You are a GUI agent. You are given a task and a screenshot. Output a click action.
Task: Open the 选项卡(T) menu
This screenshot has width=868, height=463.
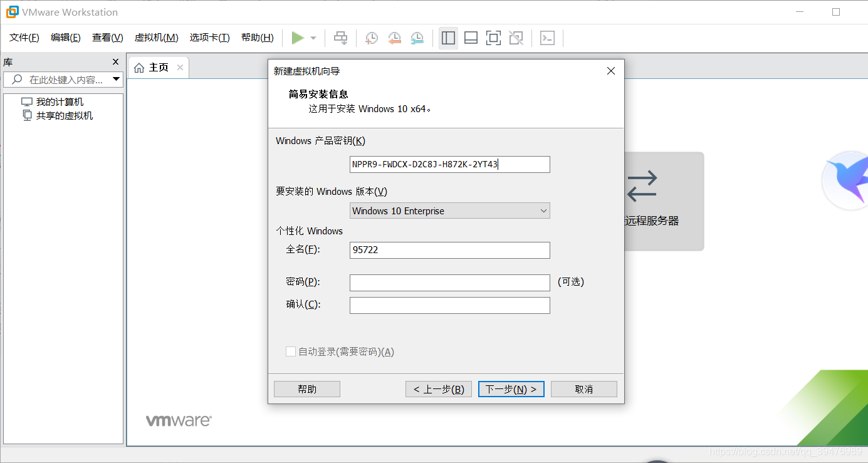click(x=210, y=38)
